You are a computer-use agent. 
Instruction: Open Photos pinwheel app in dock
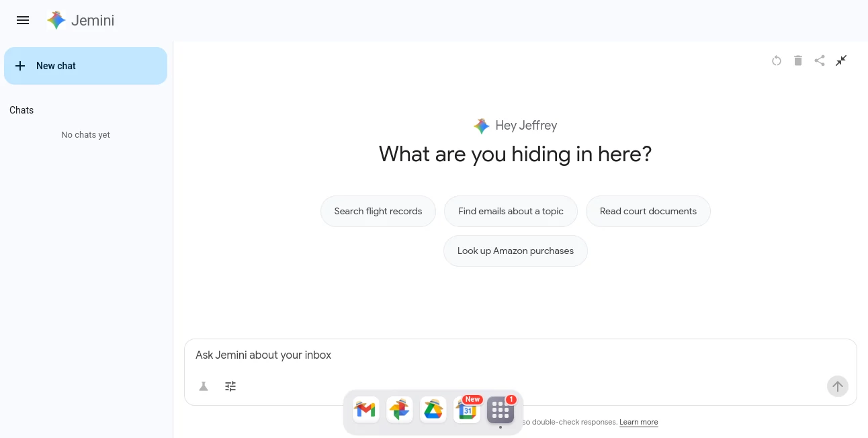point(400,410)
